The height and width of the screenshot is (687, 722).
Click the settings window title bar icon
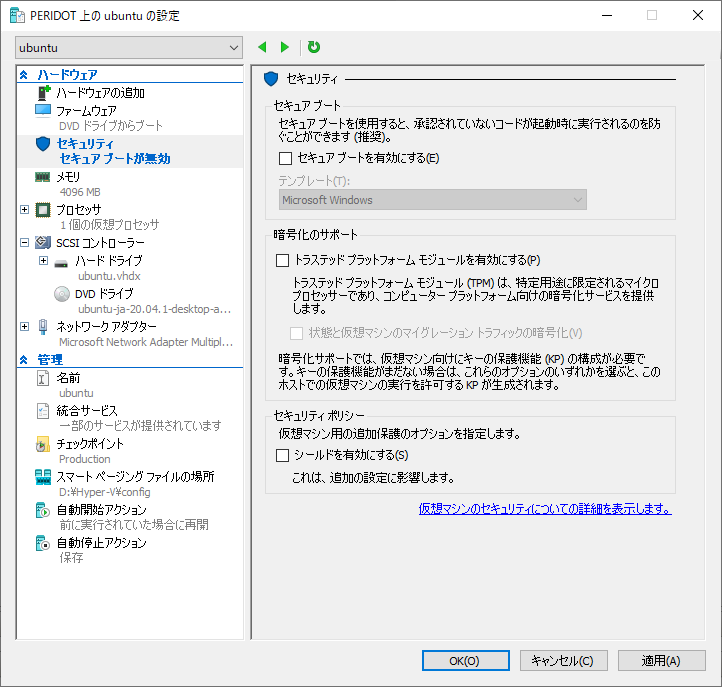click(17, 16)
